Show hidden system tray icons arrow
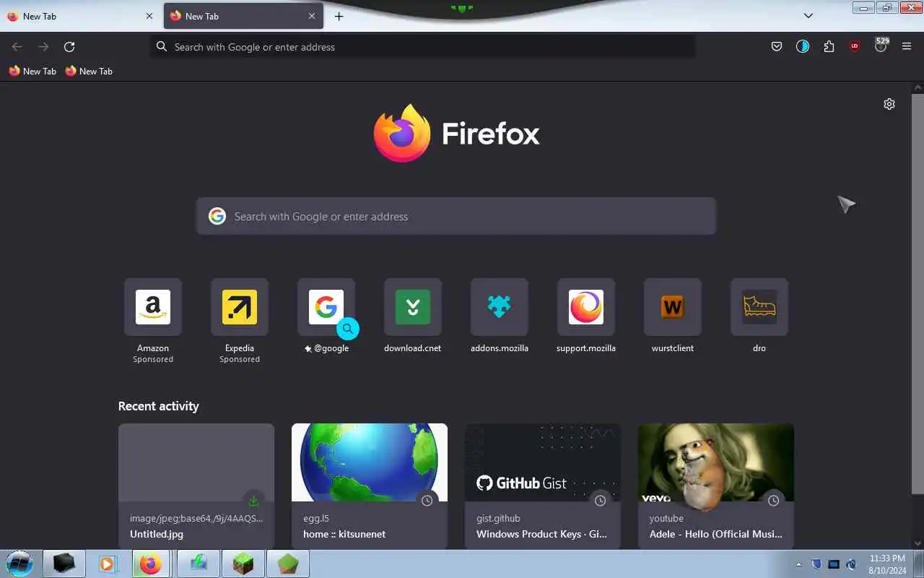 pos(798,564)
